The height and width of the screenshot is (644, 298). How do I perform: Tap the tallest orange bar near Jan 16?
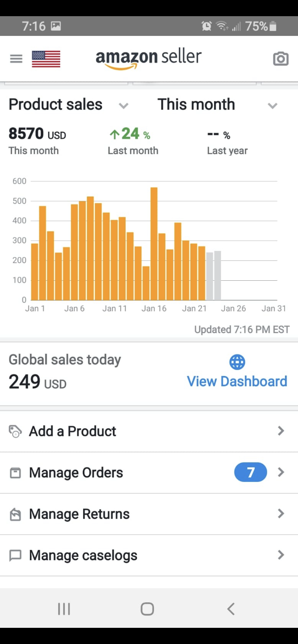(x=154, y=244)
